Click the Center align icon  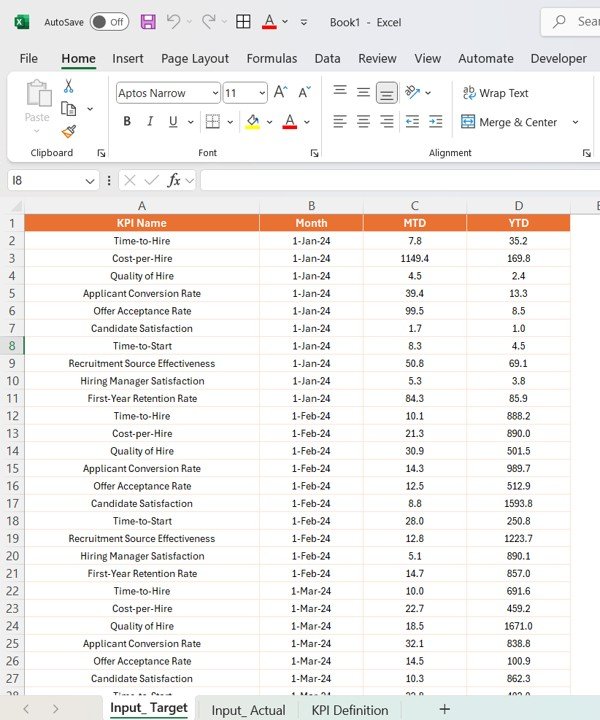click(x=362, y=122)
